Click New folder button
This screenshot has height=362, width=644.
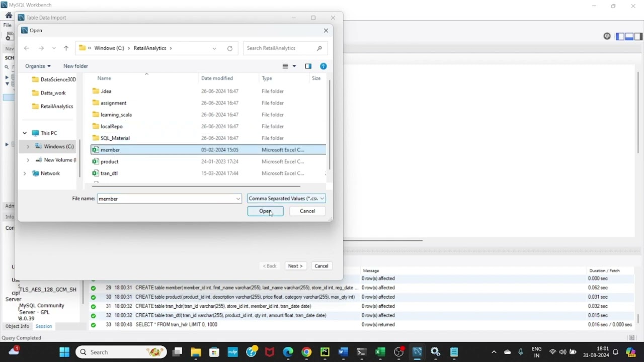click(x=75, y=66)
